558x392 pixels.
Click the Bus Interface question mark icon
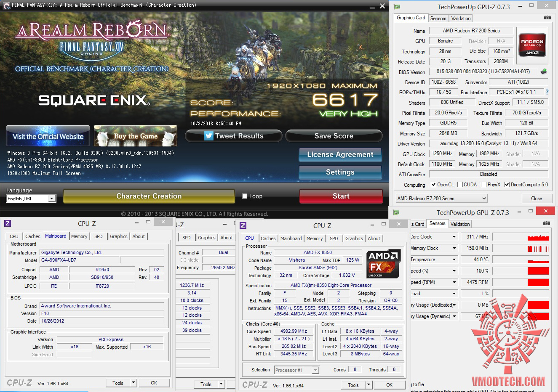tap(547, 92)
